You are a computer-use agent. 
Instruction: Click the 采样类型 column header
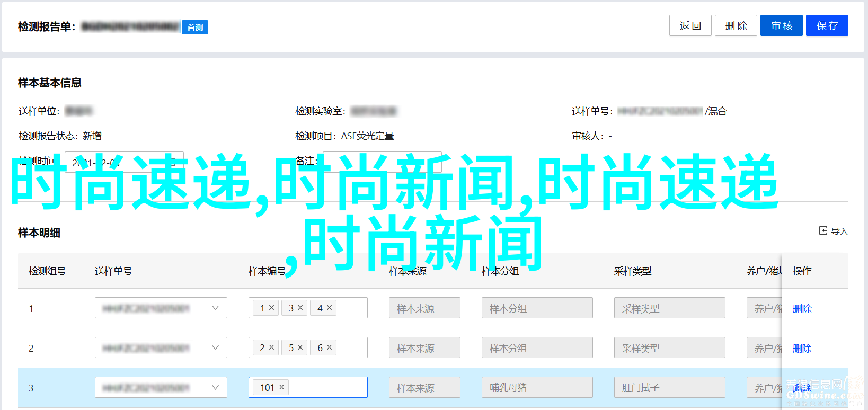point(633,271)
